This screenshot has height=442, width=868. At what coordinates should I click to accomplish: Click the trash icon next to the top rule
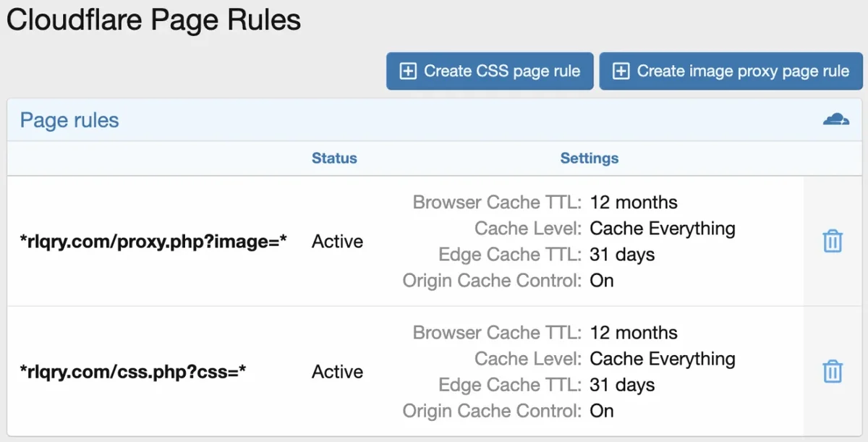coord(832,241)
